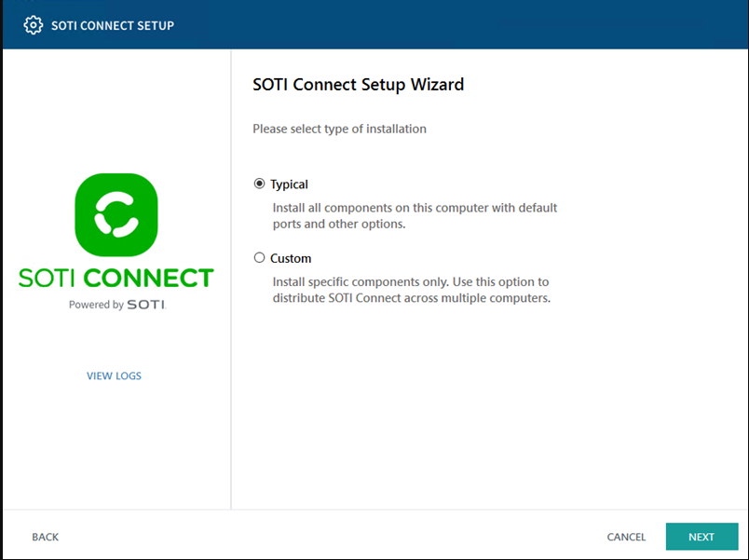The image size is (749, 560).
Task: Click the gear icon in title bar
Action: (x=33, y=25)
